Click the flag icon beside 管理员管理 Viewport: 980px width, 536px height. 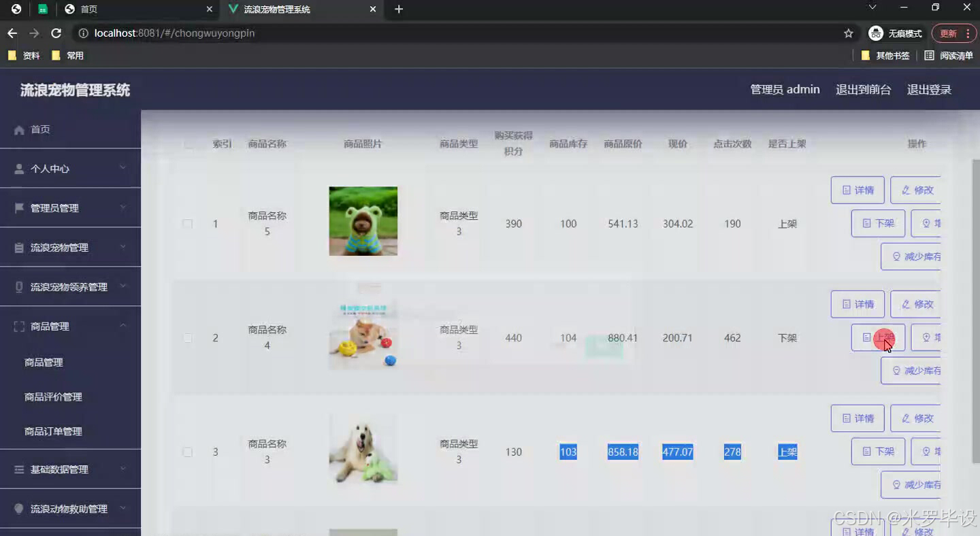pos(19,208)
